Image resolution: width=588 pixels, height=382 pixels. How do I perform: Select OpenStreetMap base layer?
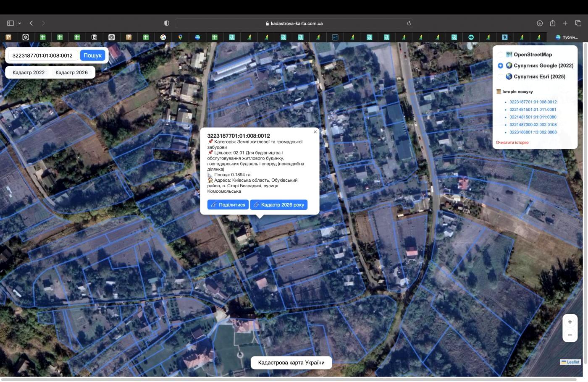click(500, 55)
